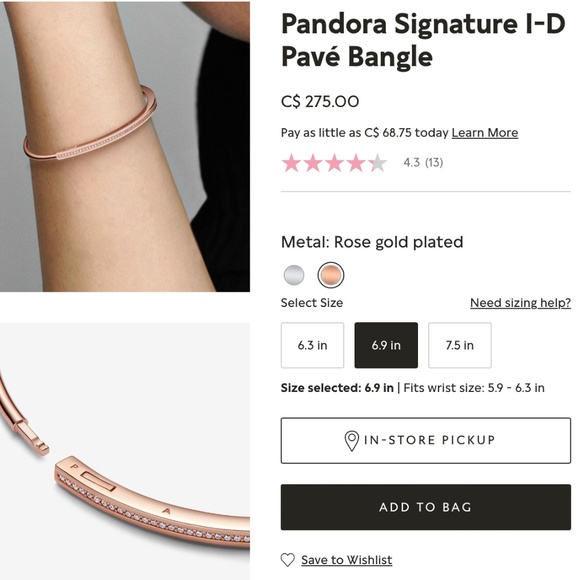
Task: Choose the 6.9 in size option
Action: (x=386, y=345)
